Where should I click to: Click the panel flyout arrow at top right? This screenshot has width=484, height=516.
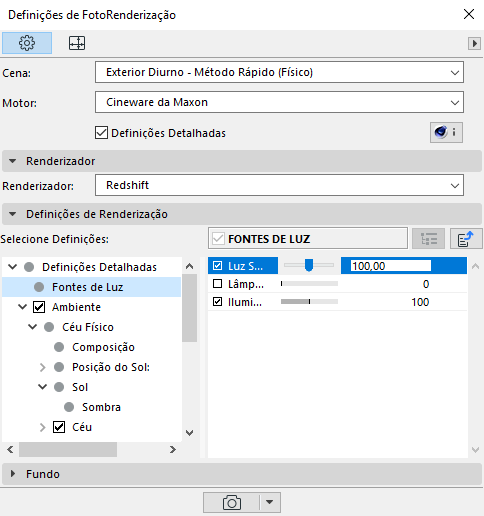tap(474, 43)
